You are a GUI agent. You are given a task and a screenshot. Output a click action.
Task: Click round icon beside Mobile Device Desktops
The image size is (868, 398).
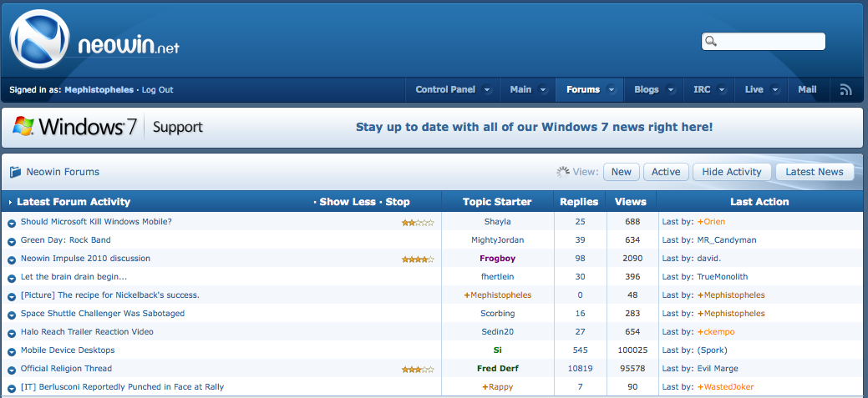12,351
